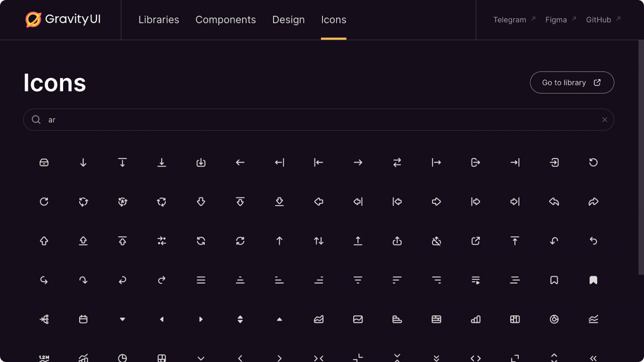
Task: Select the arrow-uturn-ccw-left undo icon
Action: coord(593,241)
